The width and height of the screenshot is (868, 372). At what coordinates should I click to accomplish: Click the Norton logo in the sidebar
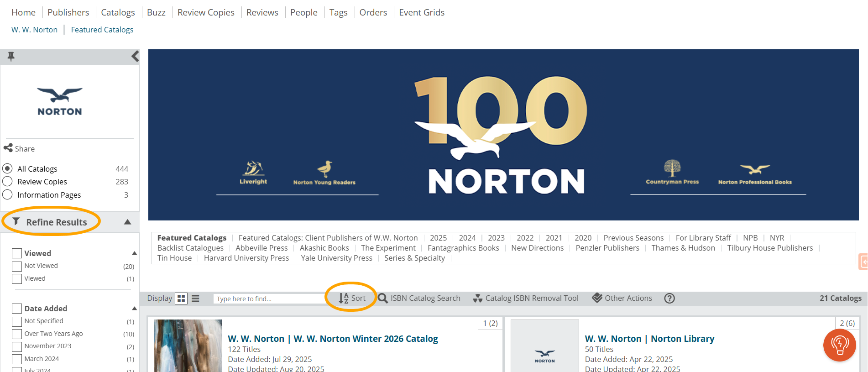click(x=60, y=102)
